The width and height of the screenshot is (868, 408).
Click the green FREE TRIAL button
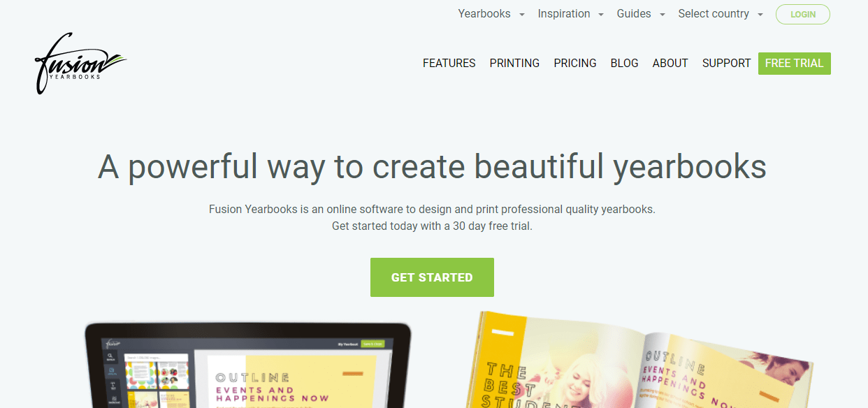click(x=794, y=63)
